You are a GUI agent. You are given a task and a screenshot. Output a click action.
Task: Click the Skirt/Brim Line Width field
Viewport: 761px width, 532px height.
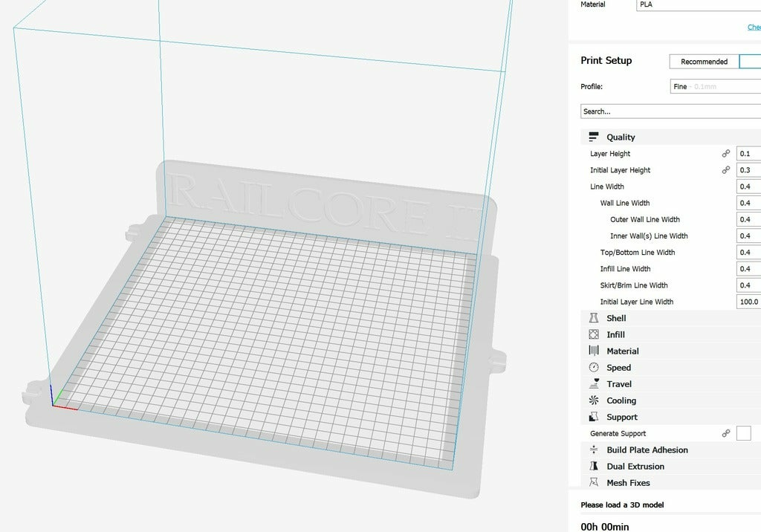[x=749, y=285]
